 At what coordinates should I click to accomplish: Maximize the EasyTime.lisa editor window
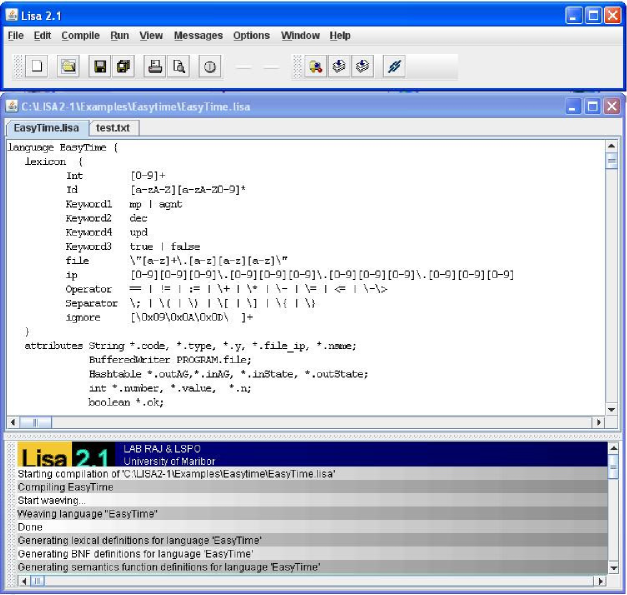pyautogui.click(x=593, y=106)
